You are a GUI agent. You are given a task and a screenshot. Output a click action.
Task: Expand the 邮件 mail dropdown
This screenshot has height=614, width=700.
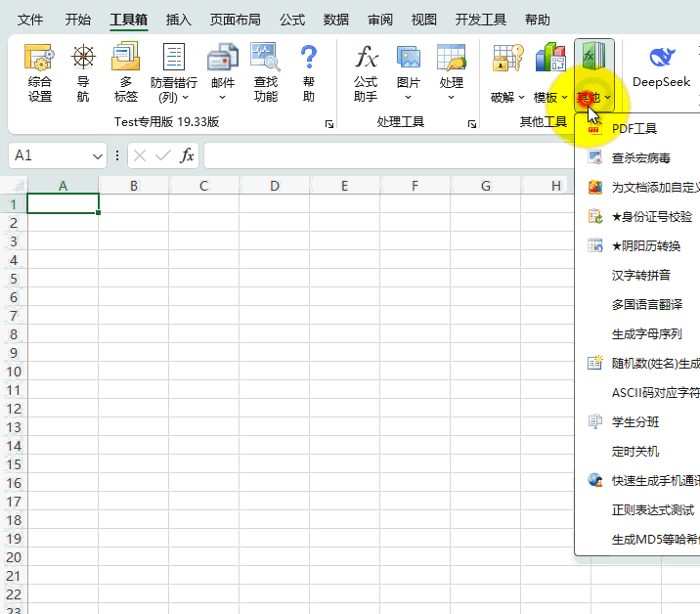223,96
